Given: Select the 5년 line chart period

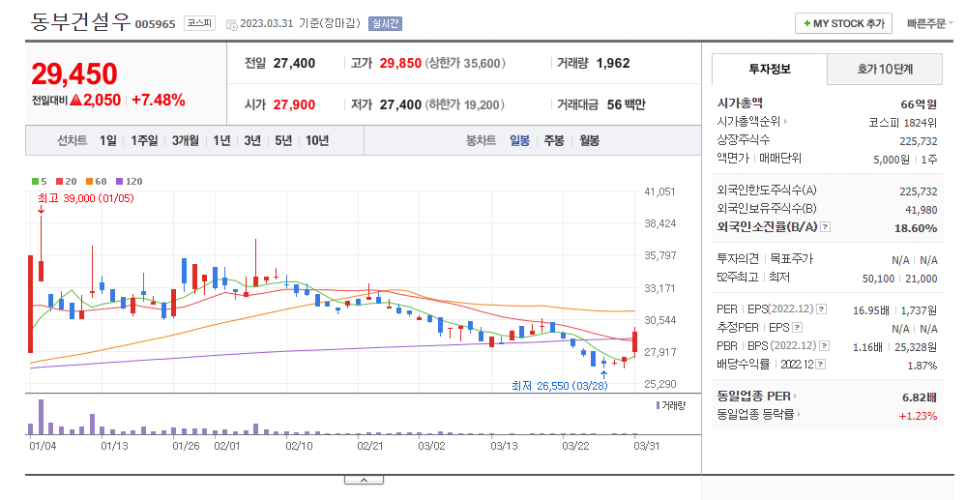Looking at the screenshot, I should pos(283,140).
